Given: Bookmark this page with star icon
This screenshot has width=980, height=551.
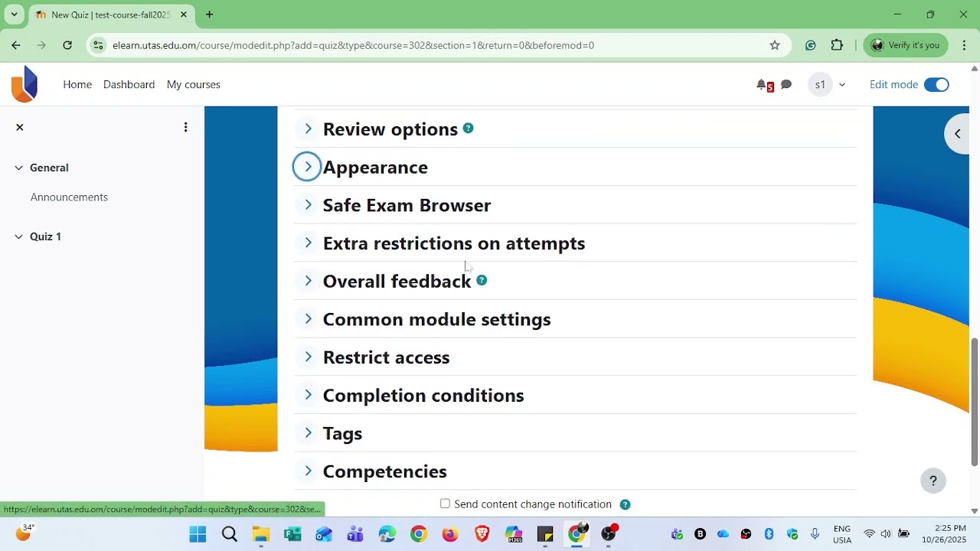Looking at the screenshot, I should click(775, 45).
